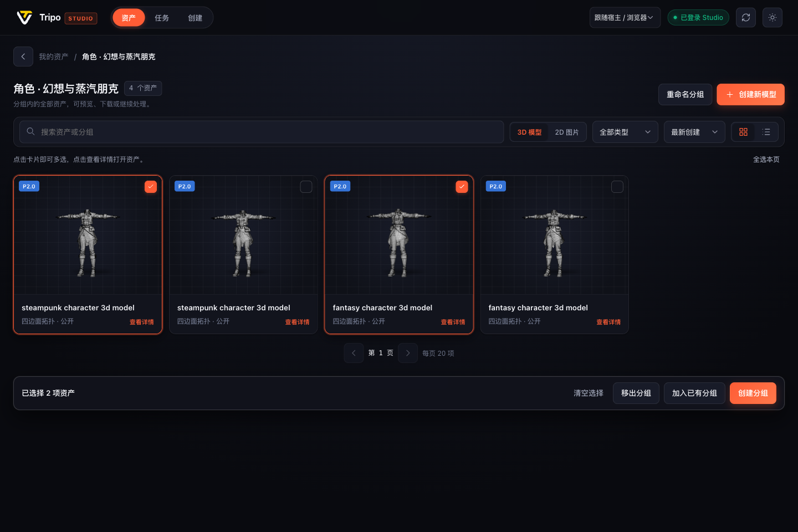The width and height of the screenshot is (798, 532).
Task: Click P2.0 badge on first steampunk card
Action: [29, 186]
